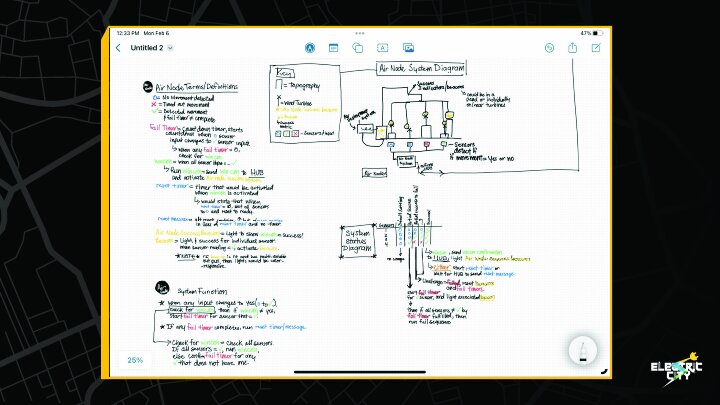Tap the corner resize arrow
The image size is (720, 405).
click(x=604, y=371)
